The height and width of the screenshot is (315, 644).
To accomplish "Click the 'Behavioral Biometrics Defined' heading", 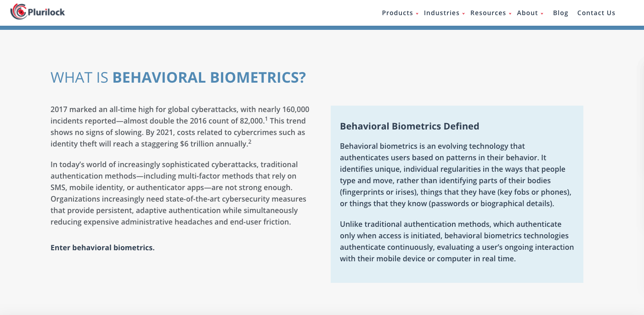I will coord(409,126).
